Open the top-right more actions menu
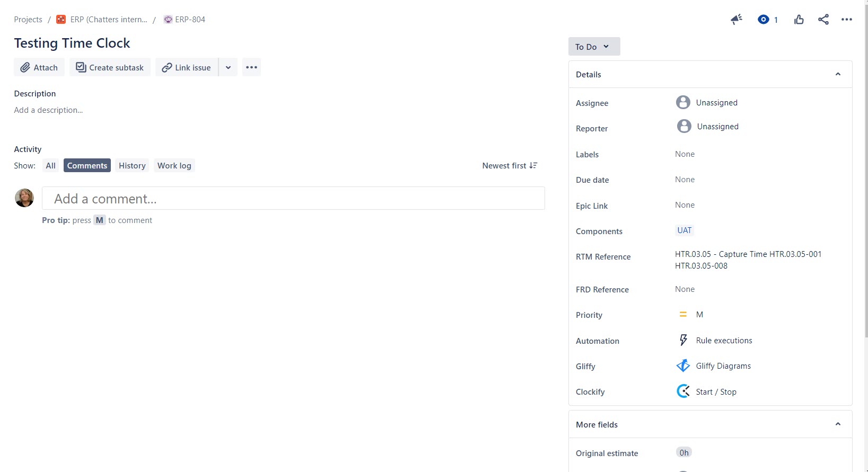868x472 pixels. click(847, 20)
